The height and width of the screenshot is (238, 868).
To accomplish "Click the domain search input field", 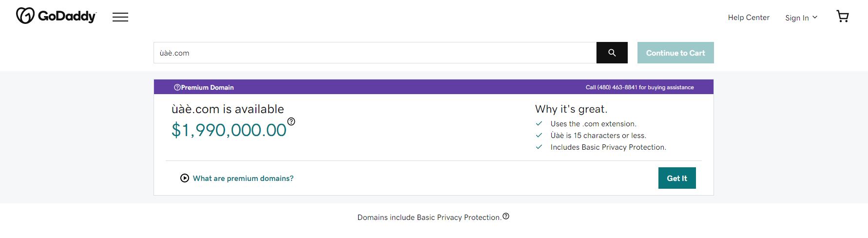I will pos(374,53).
